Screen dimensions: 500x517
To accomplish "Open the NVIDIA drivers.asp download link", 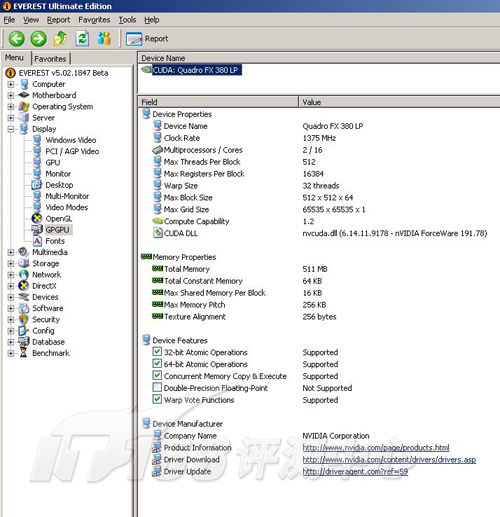I will (389, 460).
